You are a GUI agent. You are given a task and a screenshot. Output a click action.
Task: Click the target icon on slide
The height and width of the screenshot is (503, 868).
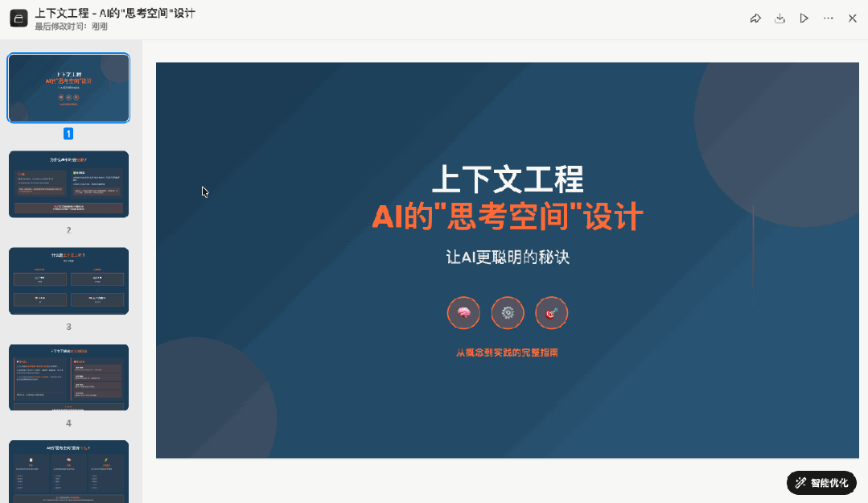coord(551,313)
